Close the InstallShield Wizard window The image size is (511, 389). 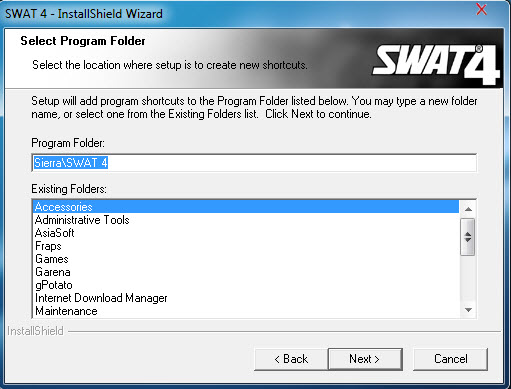pos(481,9)
